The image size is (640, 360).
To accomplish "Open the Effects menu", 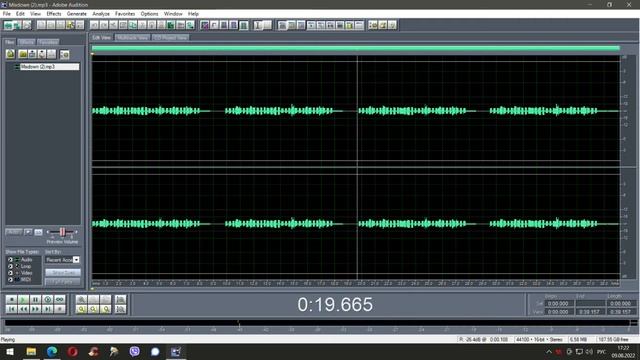I will click(53, 13).
